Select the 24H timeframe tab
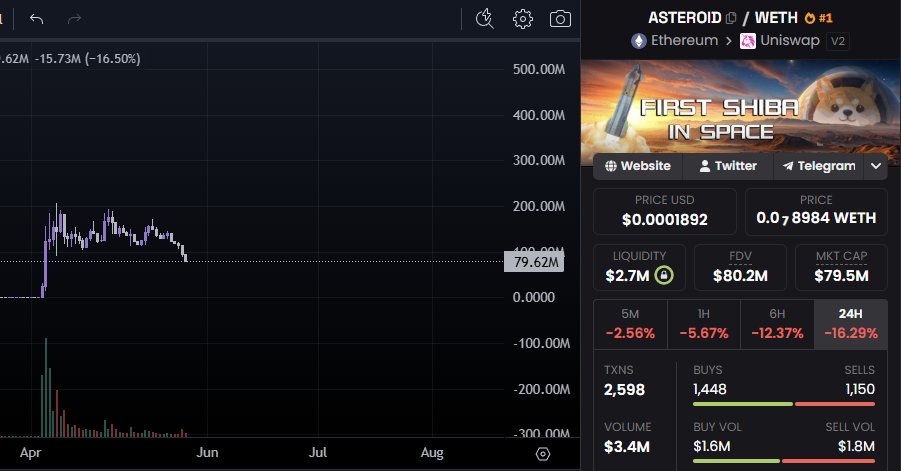The image size is (901, 471). click(851, 324)
